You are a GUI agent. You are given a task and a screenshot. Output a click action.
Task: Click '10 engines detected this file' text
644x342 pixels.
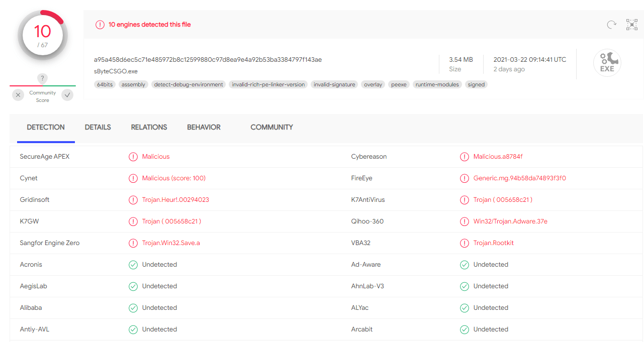click(150, 25)
